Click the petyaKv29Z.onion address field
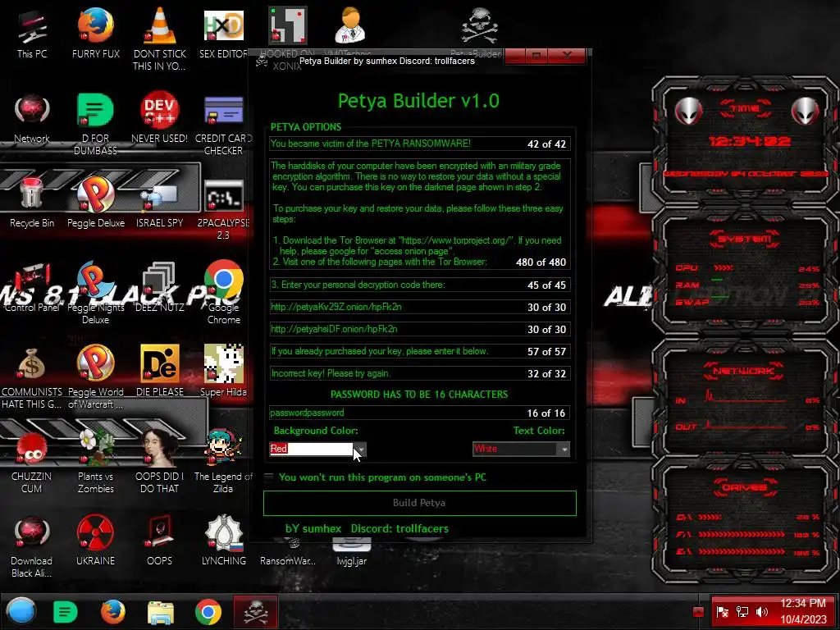 (419, 307)
